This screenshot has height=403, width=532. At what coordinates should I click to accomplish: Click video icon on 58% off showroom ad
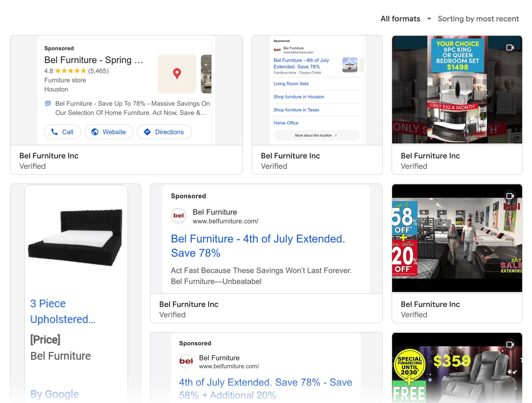[x=510, y=196]
